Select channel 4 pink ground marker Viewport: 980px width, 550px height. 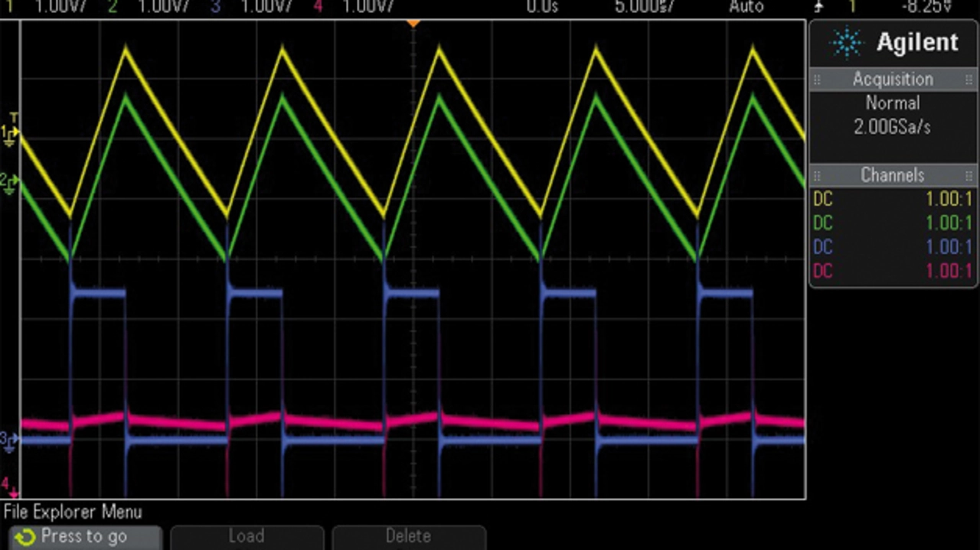pos(7,485)
